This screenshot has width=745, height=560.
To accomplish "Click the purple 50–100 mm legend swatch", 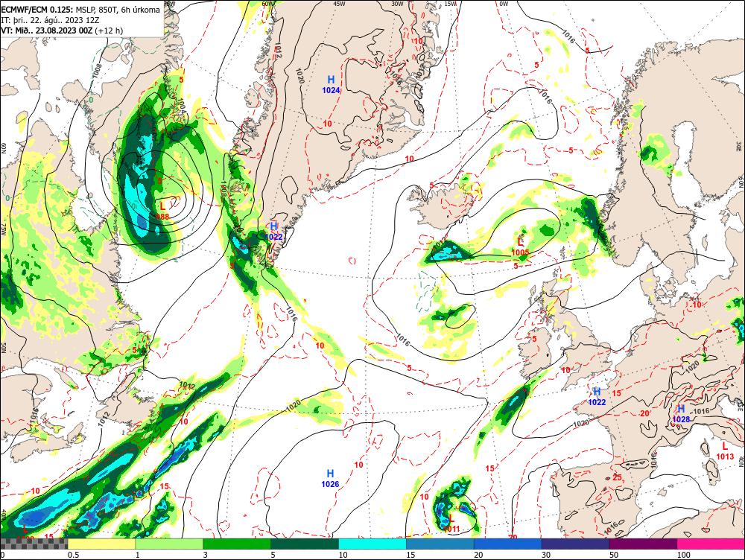I will point(644,544).
